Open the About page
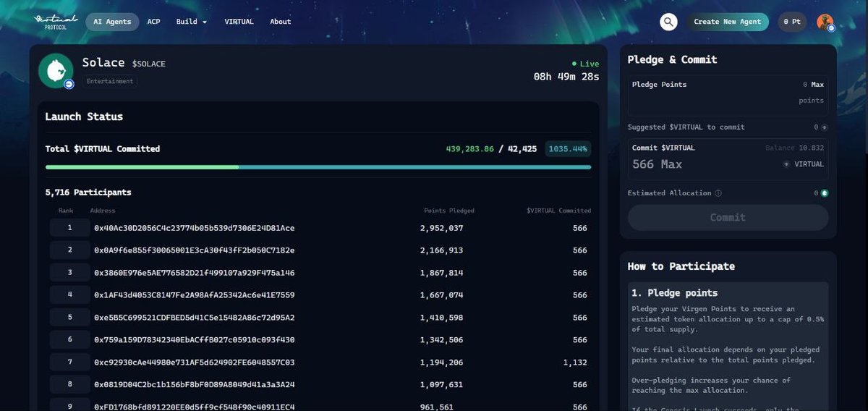Screen dimensions: 868x411 281,22
